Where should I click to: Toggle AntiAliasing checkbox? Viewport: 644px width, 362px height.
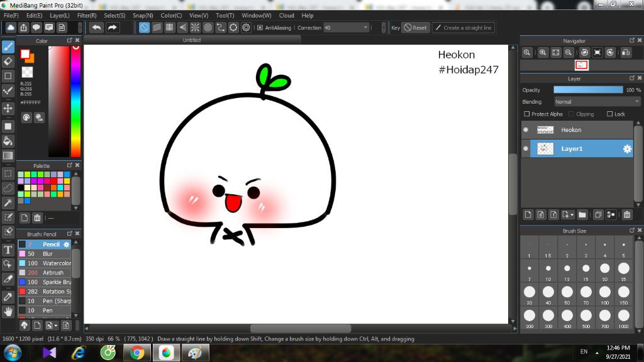coord(260,28)
